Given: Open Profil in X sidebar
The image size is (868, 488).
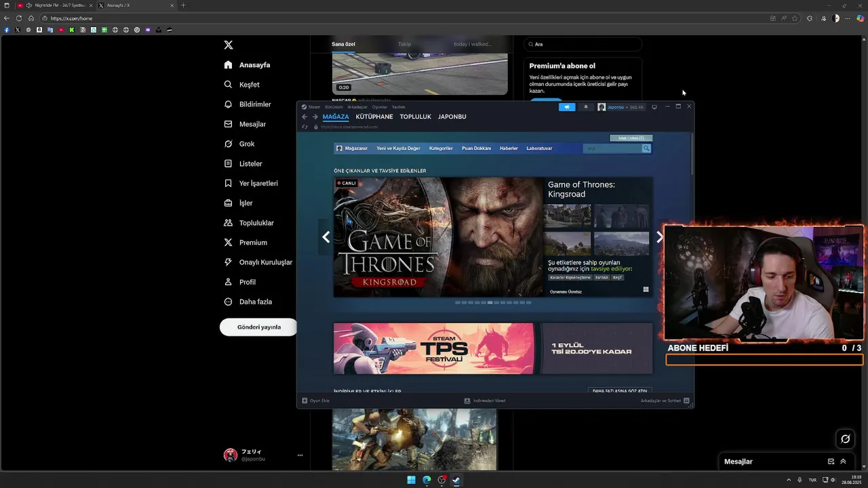Looking at the screenshot, I should click(239, 282).
